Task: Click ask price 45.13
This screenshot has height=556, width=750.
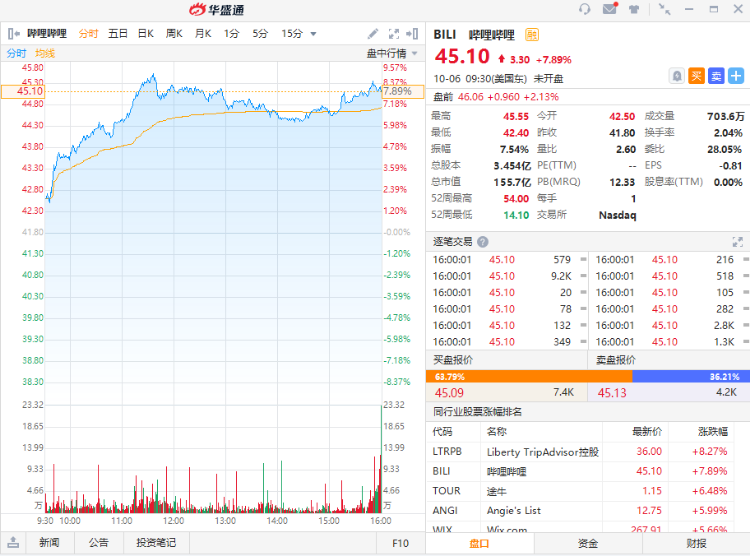Action: click(x=612, y=393)
